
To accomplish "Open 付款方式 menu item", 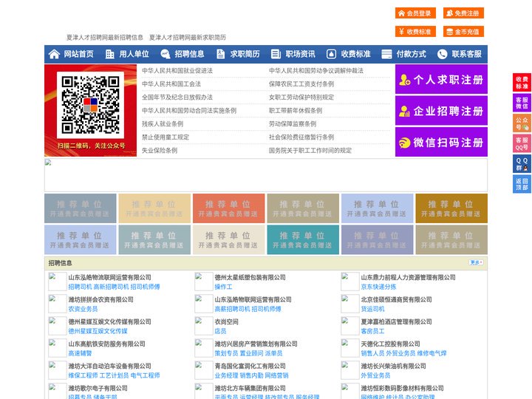I will (412, 54).
